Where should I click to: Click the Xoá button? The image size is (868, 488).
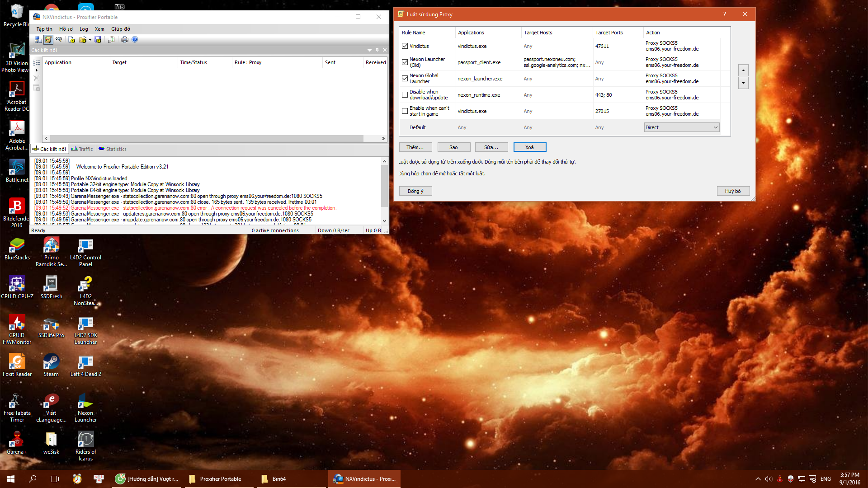529,147
